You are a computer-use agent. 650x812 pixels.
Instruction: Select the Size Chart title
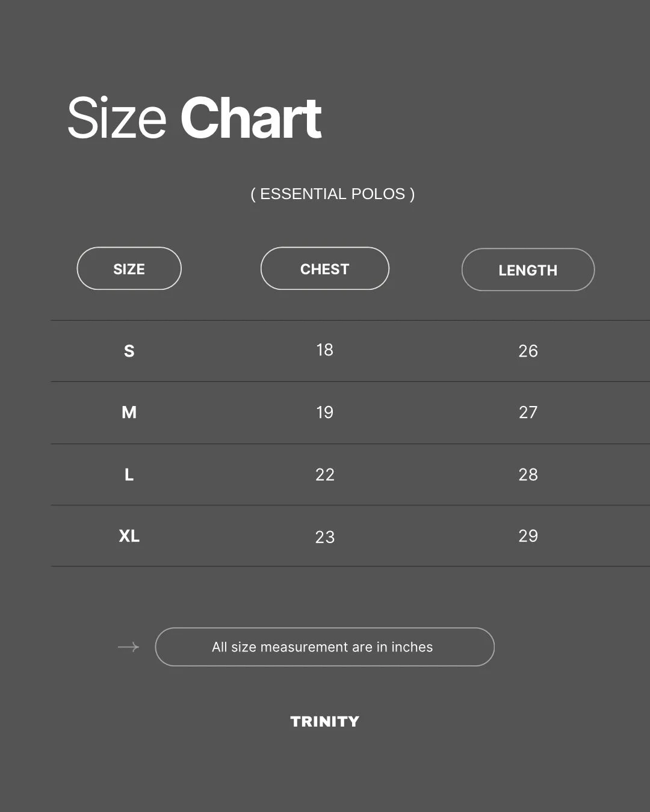click(x=194, y=118)
